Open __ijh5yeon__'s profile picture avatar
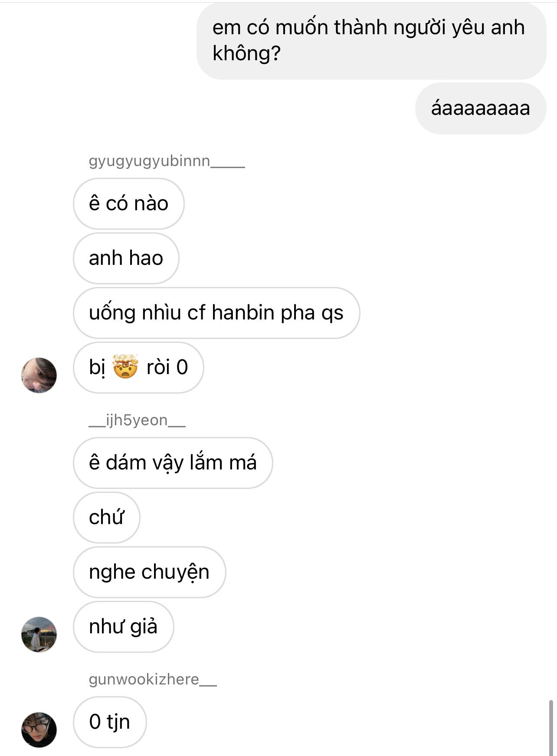557x756 pixels. tap(39, 634)
